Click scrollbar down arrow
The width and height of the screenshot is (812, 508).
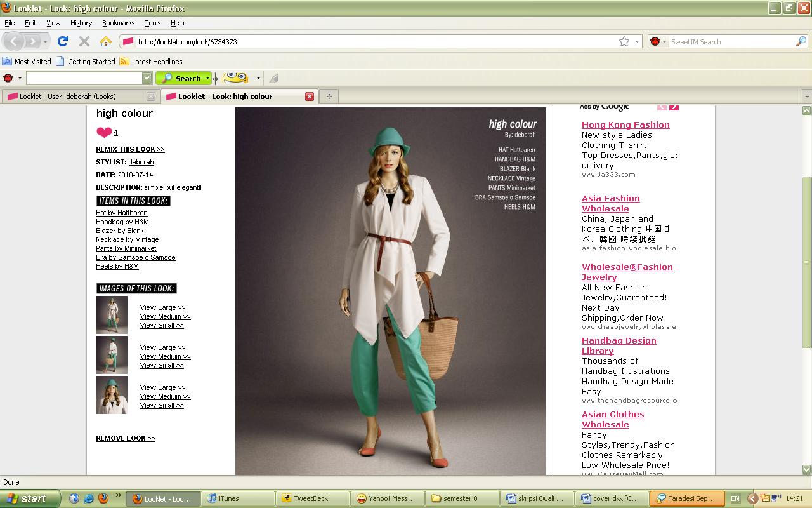point(807,469)
